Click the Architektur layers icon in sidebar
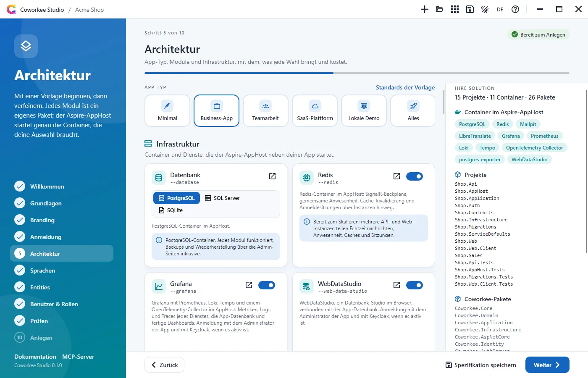 click(26, 46)
